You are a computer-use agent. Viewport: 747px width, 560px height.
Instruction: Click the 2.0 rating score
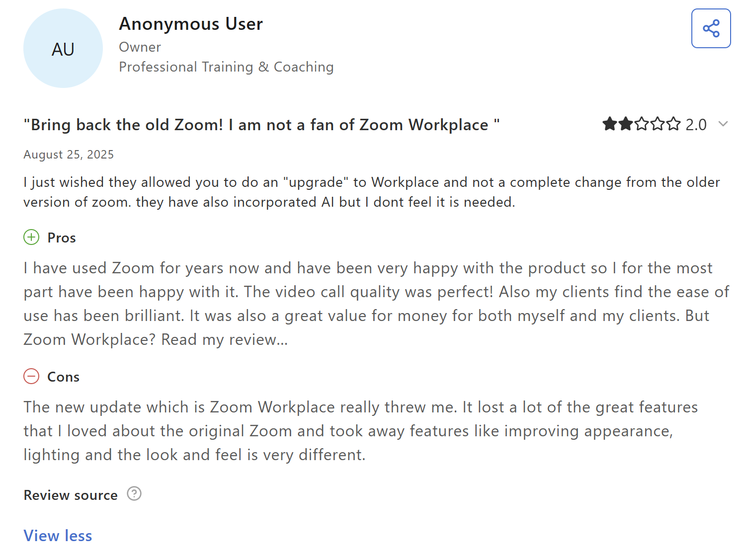coord(696,124)
